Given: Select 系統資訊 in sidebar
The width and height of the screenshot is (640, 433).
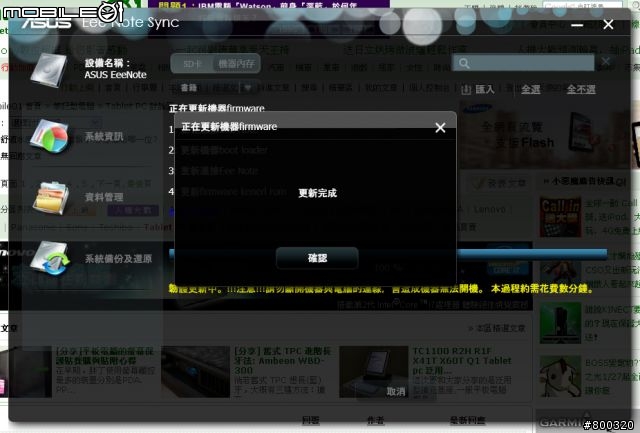Looking at the screenshot, I should [x=104, y=137].
